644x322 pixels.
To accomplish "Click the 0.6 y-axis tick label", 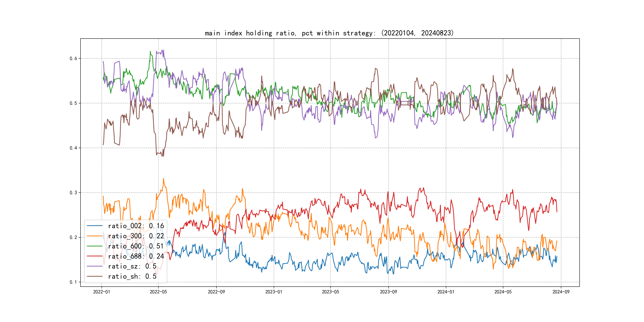I will 73,58.
